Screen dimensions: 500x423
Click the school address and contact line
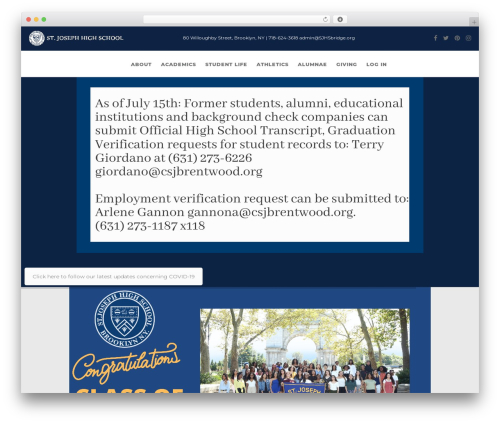pyautogui.click(x=269, y=38)
